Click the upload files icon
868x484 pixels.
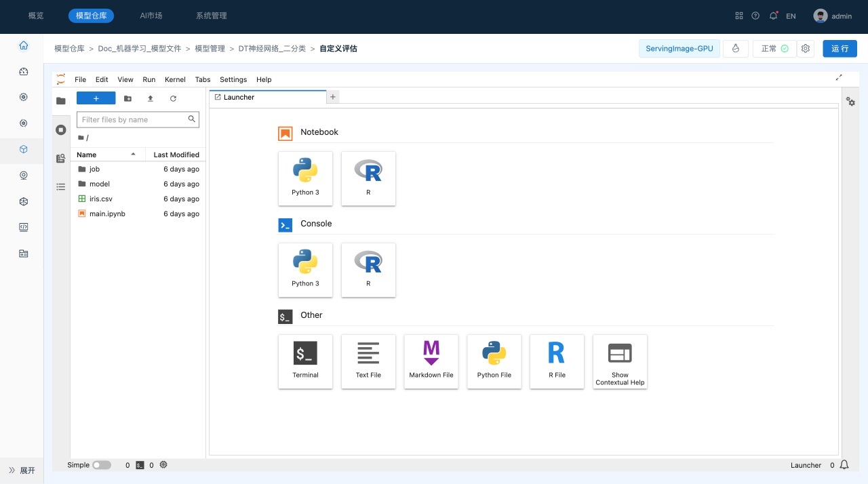pos(151,98)
